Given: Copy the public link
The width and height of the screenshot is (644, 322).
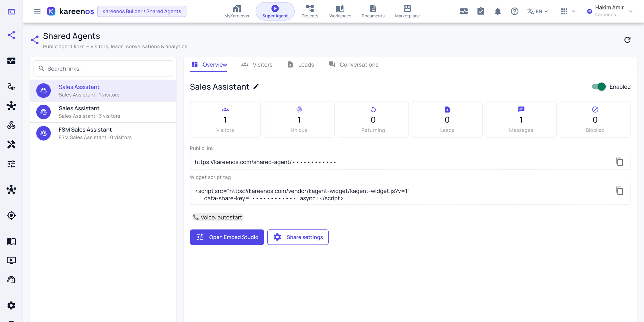Looking at the screenshot, I should (619, 162).
